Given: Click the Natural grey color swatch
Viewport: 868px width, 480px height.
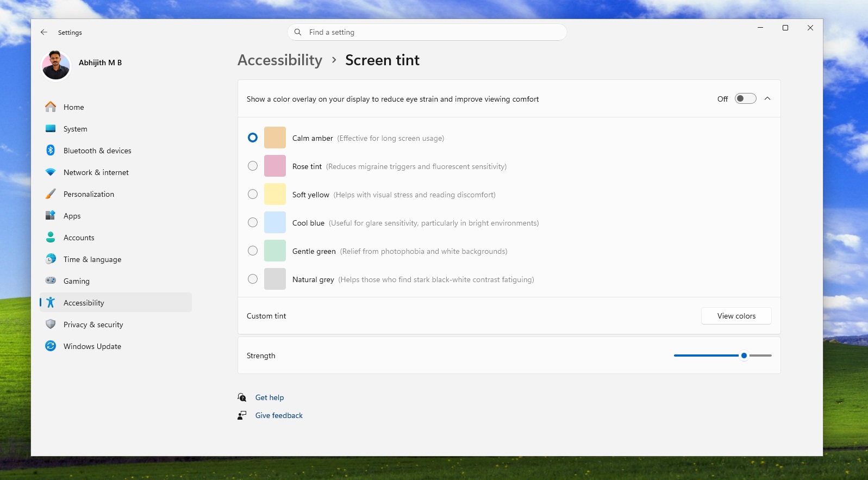Looking at the screenshot, I should [x=275, y=279].
